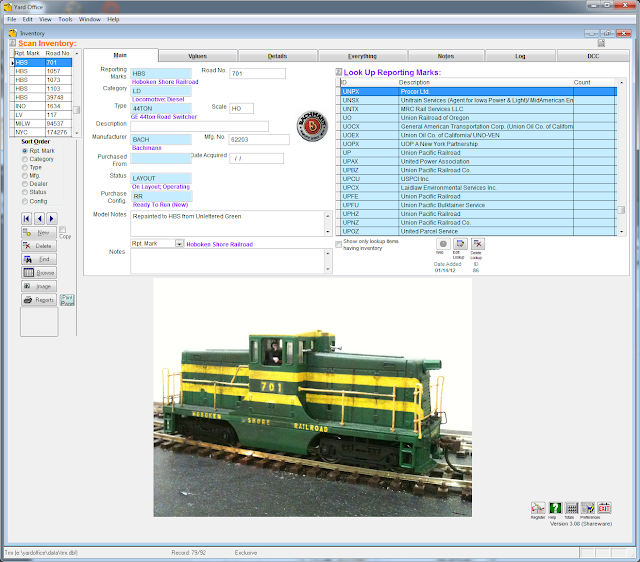This screenshot has height=562, width=640.
Task: Click the Reports button
Action: click(x=39, y=300)
